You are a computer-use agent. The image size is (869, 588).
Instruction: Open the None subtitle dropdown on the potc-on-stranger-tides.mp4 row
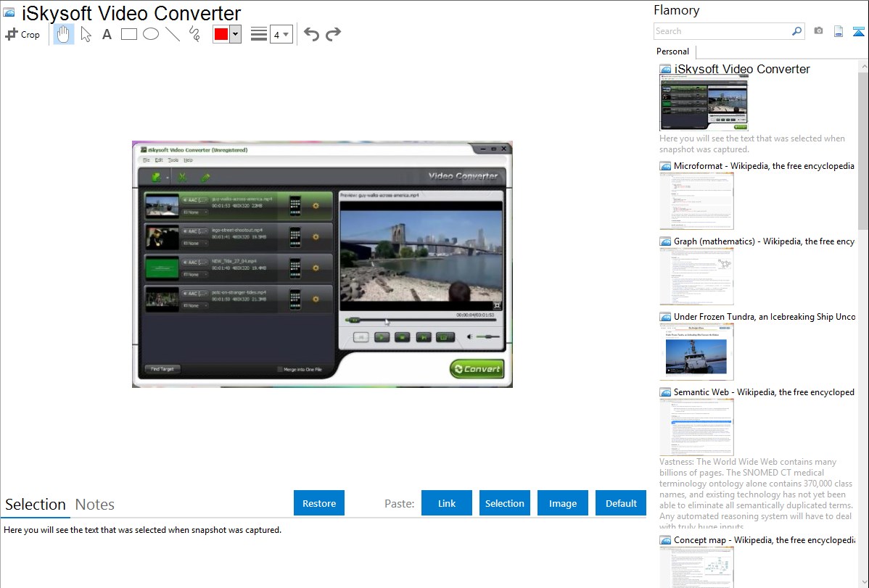pyautogui.click(x=194, y=305)
